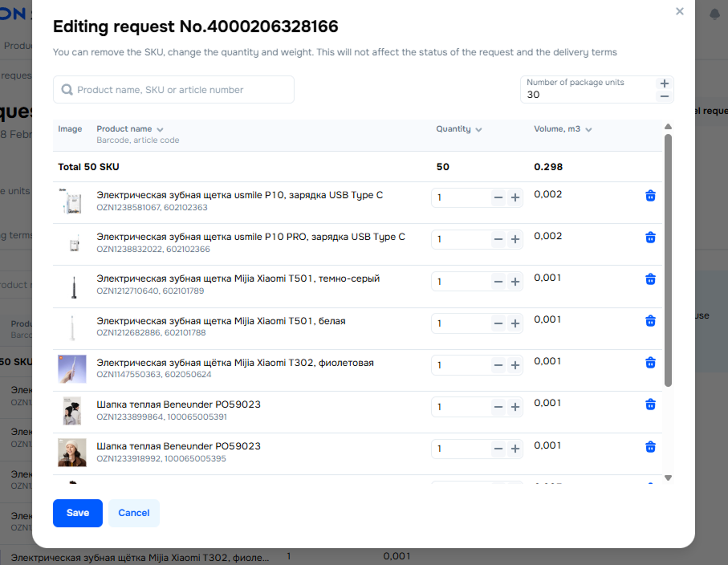Remove the Mijia Xiaomi T302 фиолетовая item
Screen dimensions: 728x565
(x=650, y=363)
